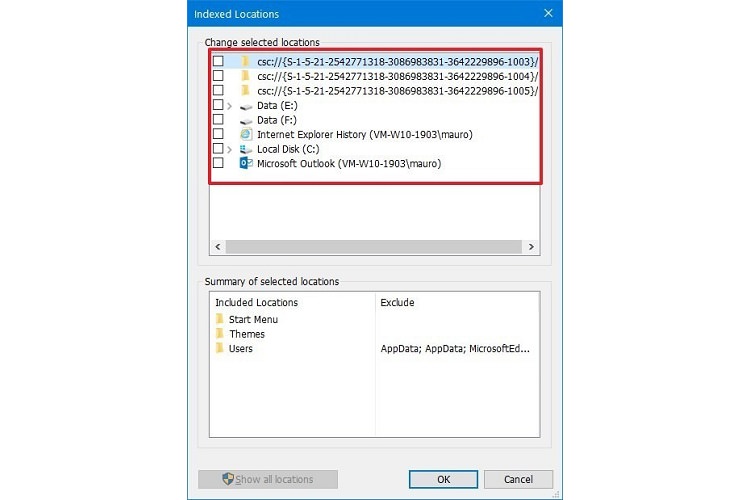Tick the Data (F:) checkbox

click(218, 120)
